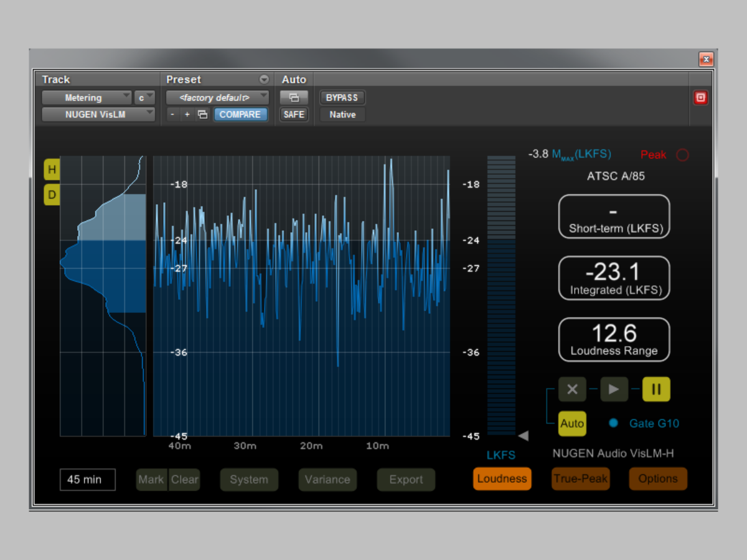The image size is (747, 560).
Task: Switch to the Loudness view
Action: click(x=502, y=478)
